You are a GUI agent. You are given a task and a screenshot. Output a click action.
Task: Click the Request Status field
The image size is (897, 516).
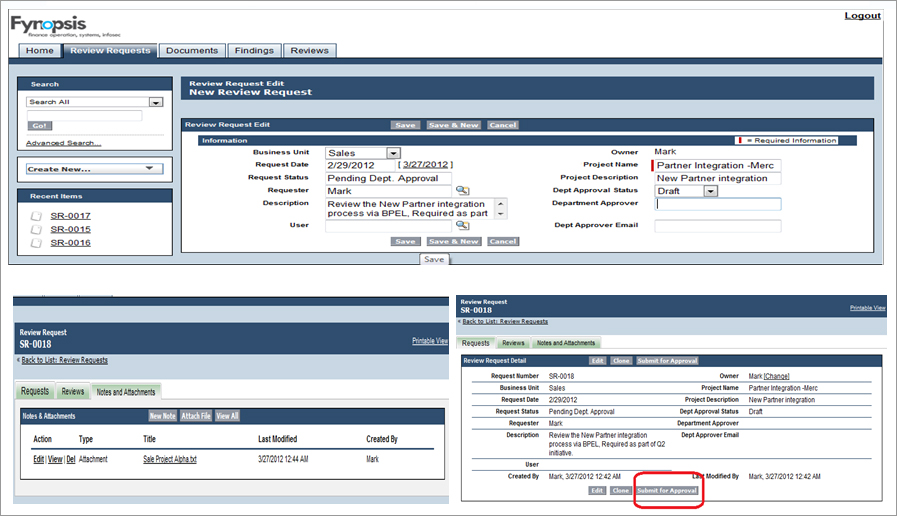point(388,178)
